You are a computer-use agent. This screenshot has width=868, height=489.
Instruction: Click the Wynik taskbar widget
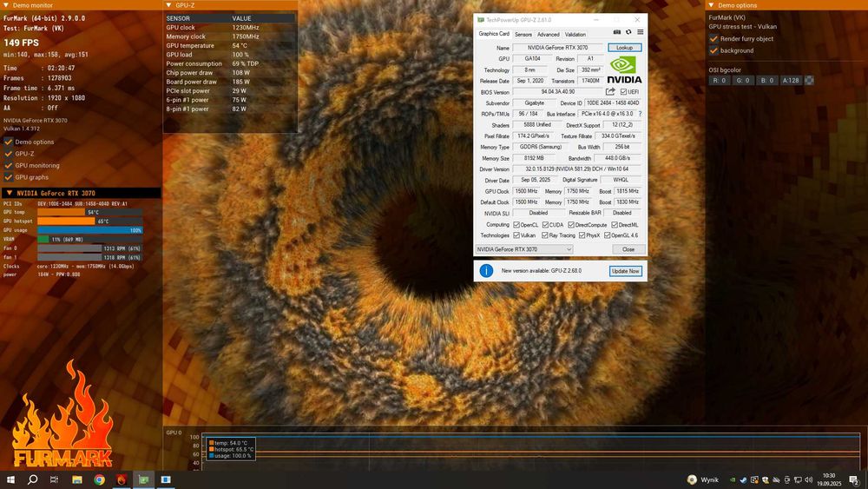pyautogui.click(x=703, y=479)
